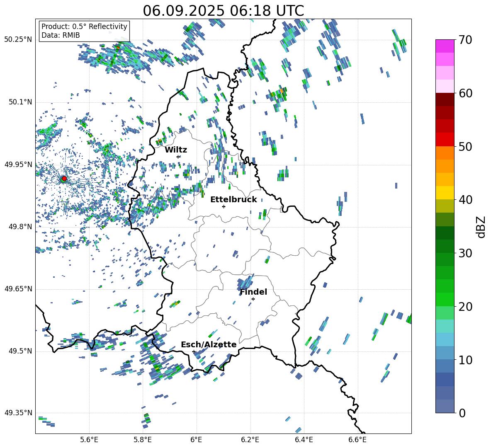
Task: Click the 50 tick on the colorbar
Action: pyautogui.click(x=466, y=146)
